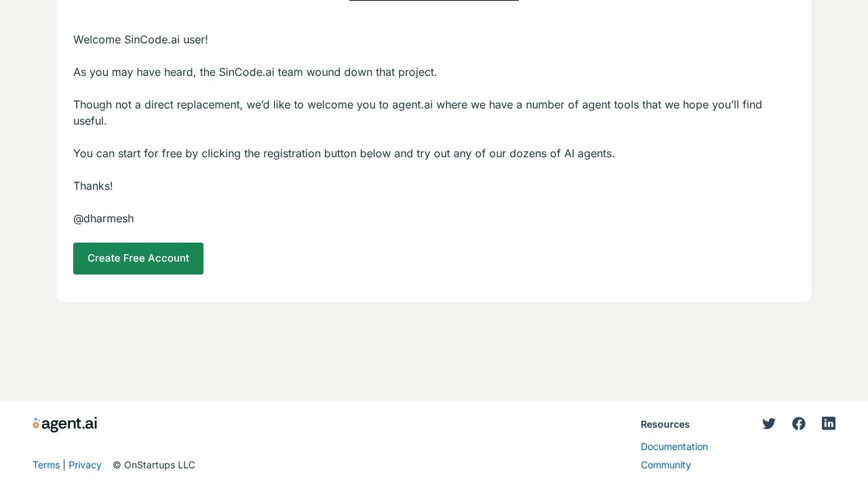Open the Twitter social icon in footer
868x488 pixels.
(768, 424)
